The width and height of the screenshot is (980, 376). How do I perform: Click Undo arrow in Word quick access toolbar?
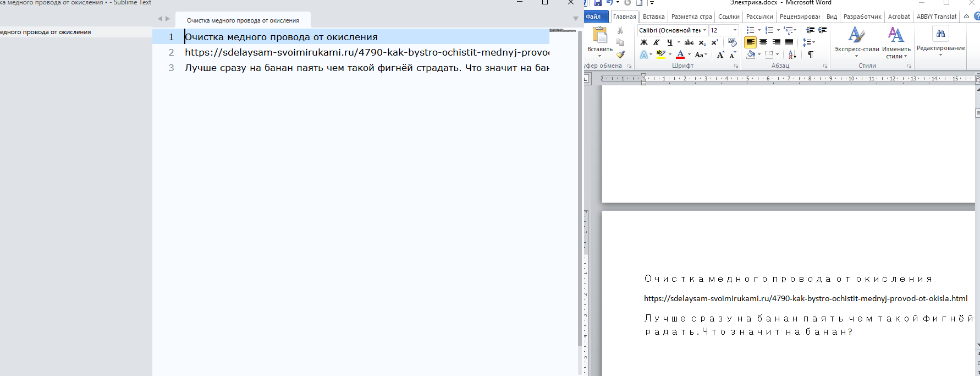coord(610,3)
